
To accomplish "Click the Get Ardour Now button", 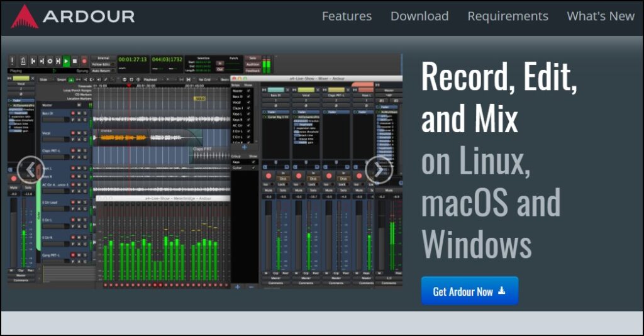I will 469,291.
